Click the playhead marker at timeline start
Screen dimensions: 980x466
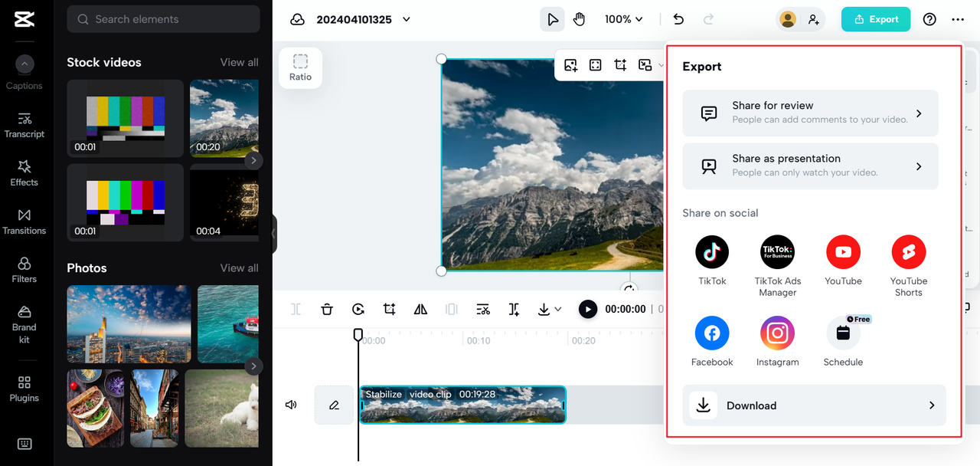pos(358,335)
